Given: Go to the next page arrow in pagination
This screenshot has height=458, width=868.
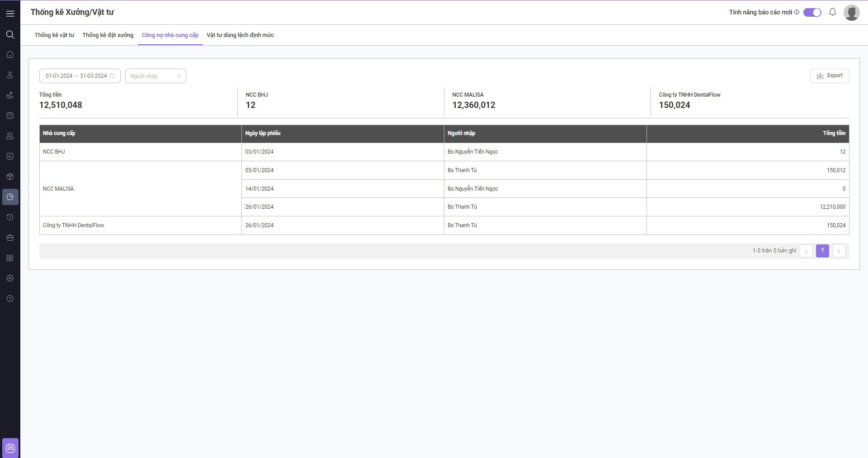Looking at the screenshot, I should (838, 251).
